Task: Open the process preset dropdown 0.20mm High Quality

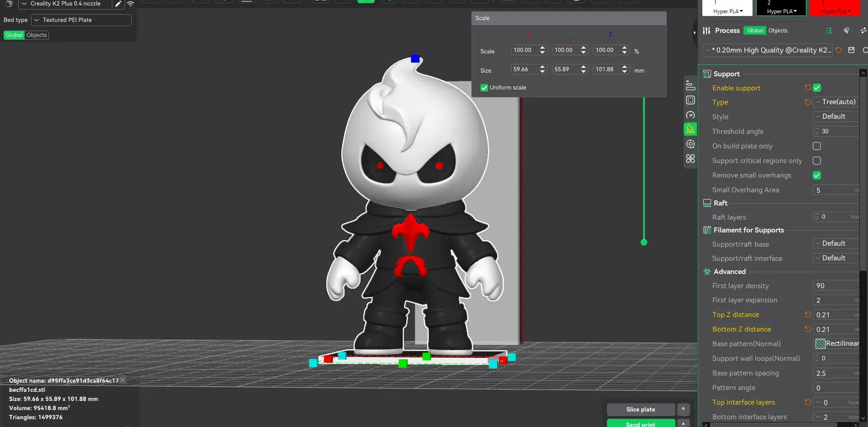Action: click(768, 50)
